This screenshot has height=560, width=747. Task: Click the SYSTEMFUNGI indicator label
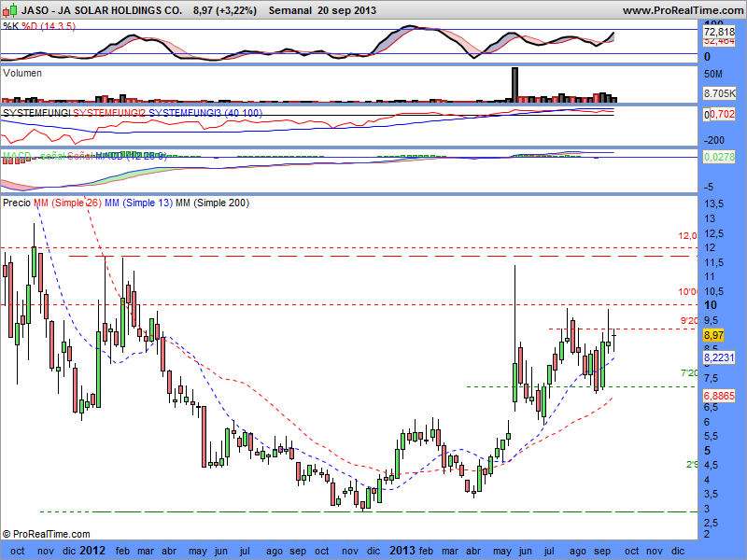(x=36, y=113)
